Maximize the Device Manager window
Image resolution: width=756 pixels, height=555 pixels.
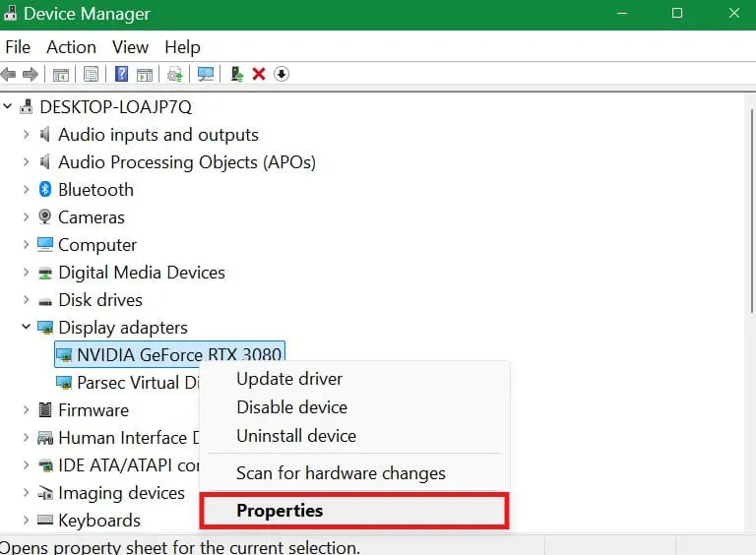(x=677, y=13)
